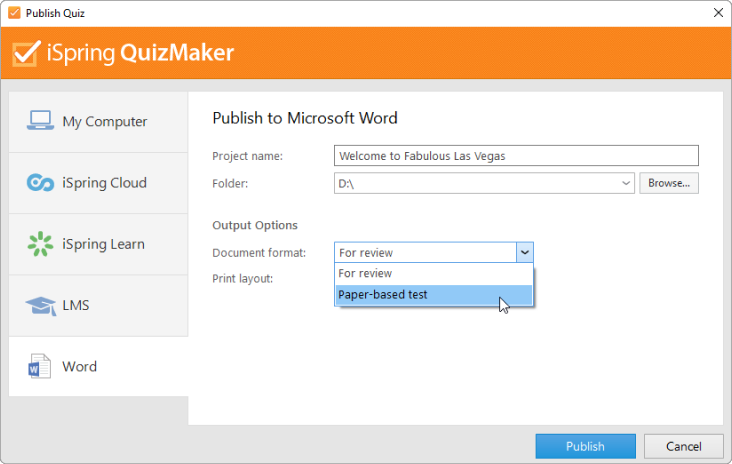This screenshot has height=464, width=732.
Task: Select the Word publishing tab
Action: click(x=99, y=366)
